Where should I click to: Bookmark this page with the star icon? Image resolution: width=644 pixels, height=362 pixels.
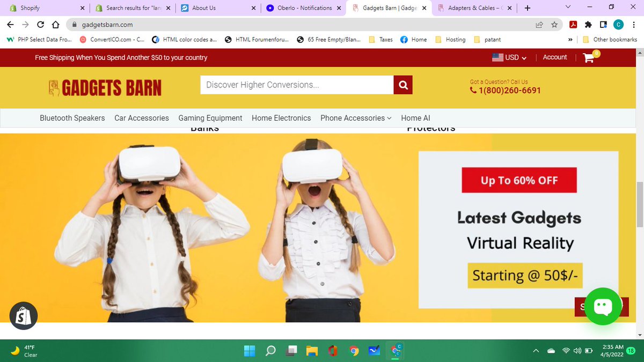click(x=554, y=25)
